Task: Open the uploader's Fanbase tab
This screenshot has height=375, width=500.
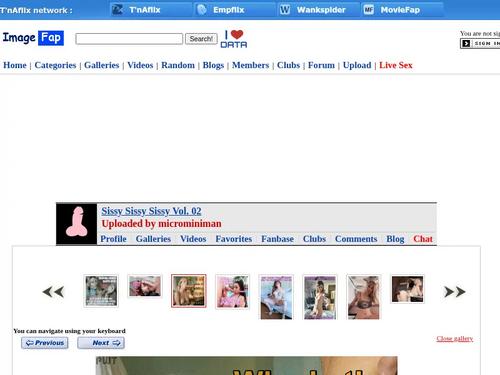Action: (277, 239)
